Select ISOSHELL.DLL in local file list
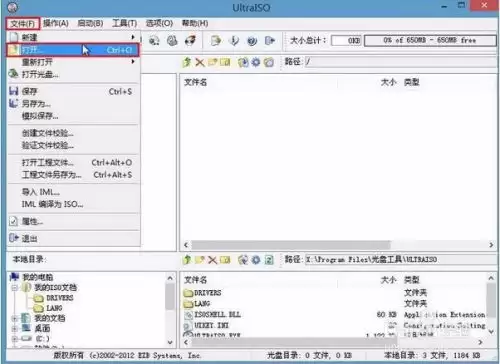The height and width of the screenshot is (364, 500). coord(217,315)
